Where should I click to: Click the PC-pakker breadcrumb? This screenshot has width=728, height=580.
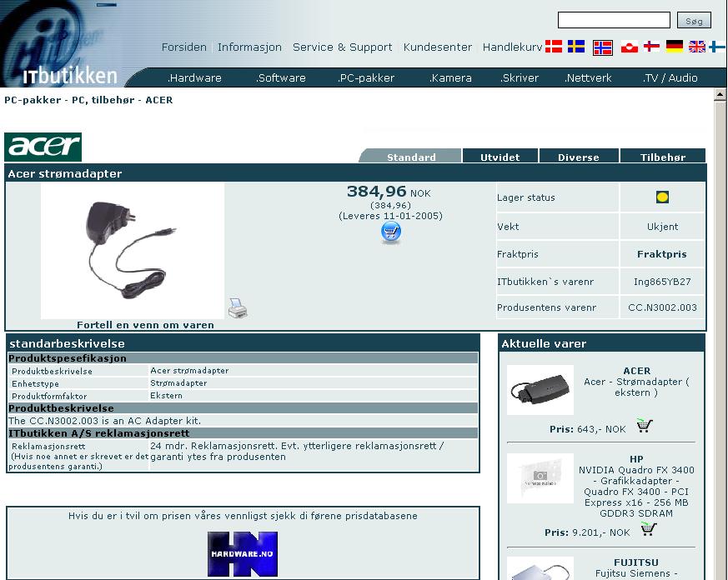[33, 100]
